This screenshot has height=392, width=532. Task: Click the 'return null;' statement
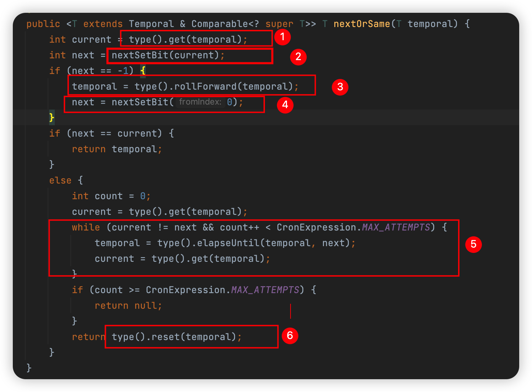(x=128, y=306)
